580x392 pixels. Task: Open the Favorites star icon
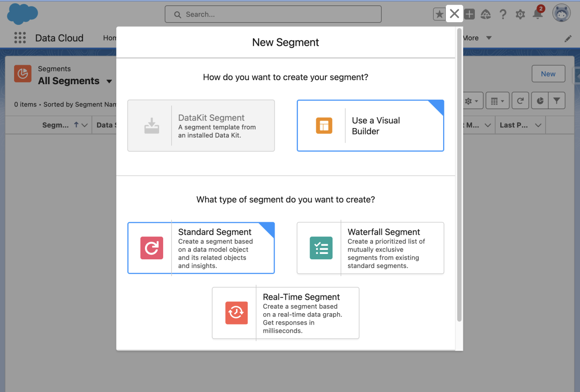click(x=440, y=14)
